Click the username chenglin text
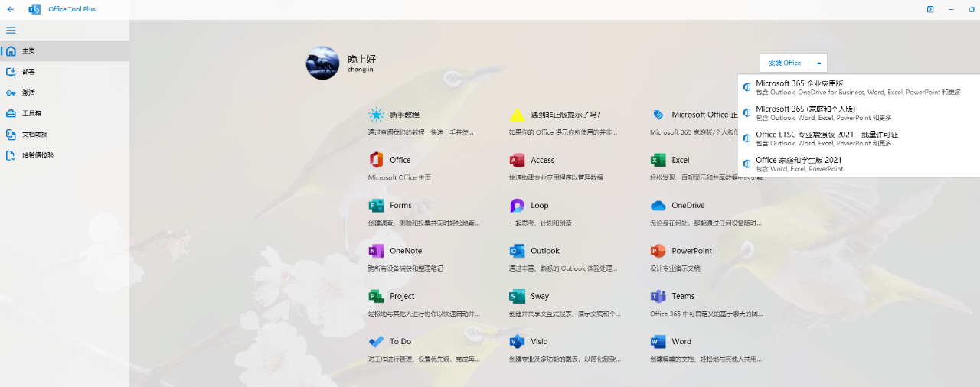 [x=361, y=70]
